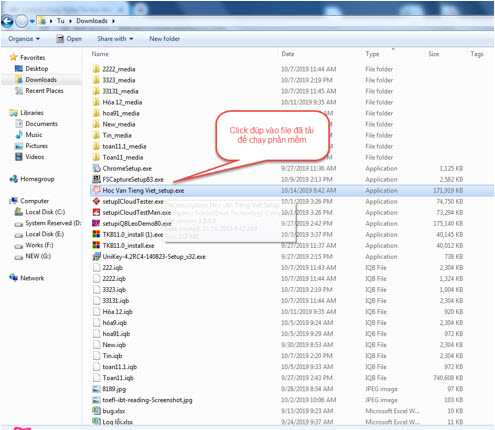The width and height of the screenshot is (495, 430).
Task: Select the Tin_media folder icon
Action: tap(96, 135)
